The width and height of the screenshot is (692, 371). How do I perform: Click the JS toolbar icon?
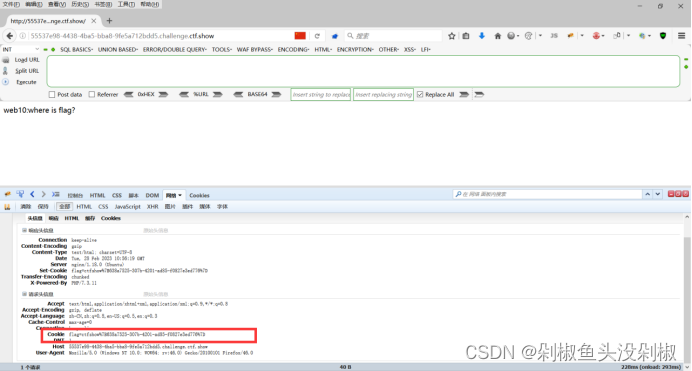point(554,36)
